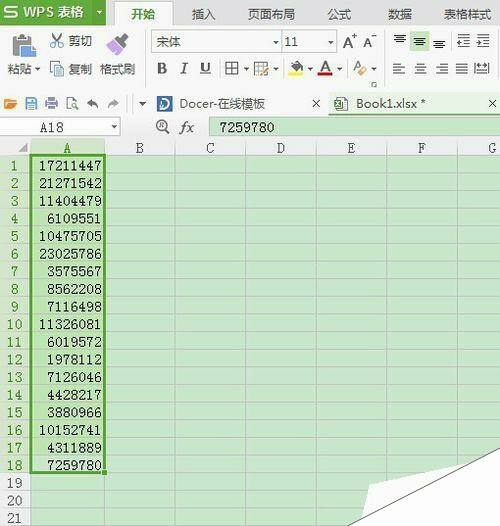The width and height of the screenshot is (500, 526).
Task: Switch to 数据 tab
Action: pyautogui.click(x=400, y=14)
